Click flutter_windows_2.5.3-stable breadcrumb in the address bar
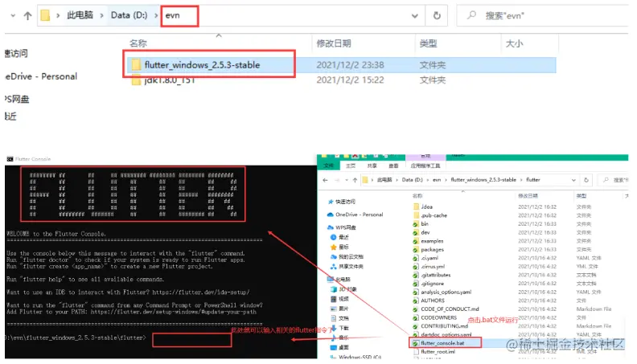The image size is (637, 364). (x=483, y=180)
